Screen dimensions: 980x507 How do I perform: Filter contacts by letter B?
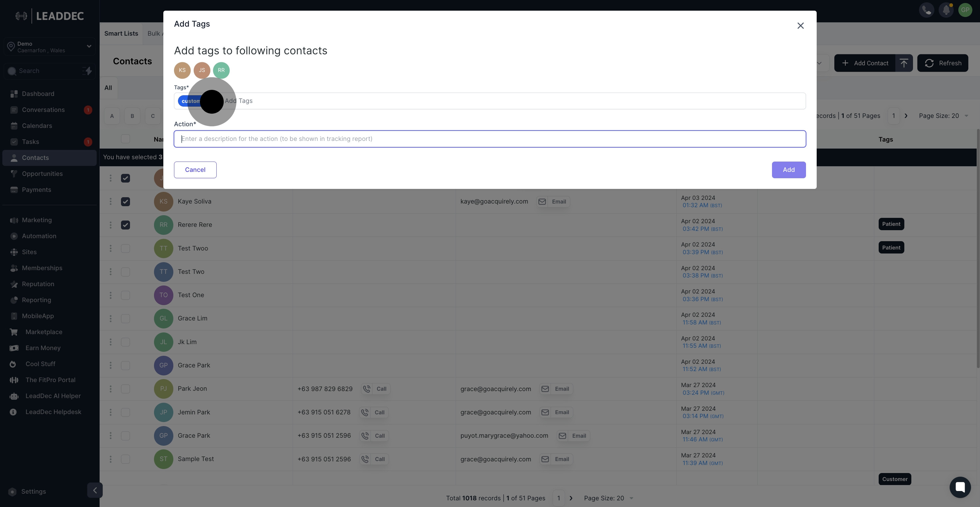[132, 116]
